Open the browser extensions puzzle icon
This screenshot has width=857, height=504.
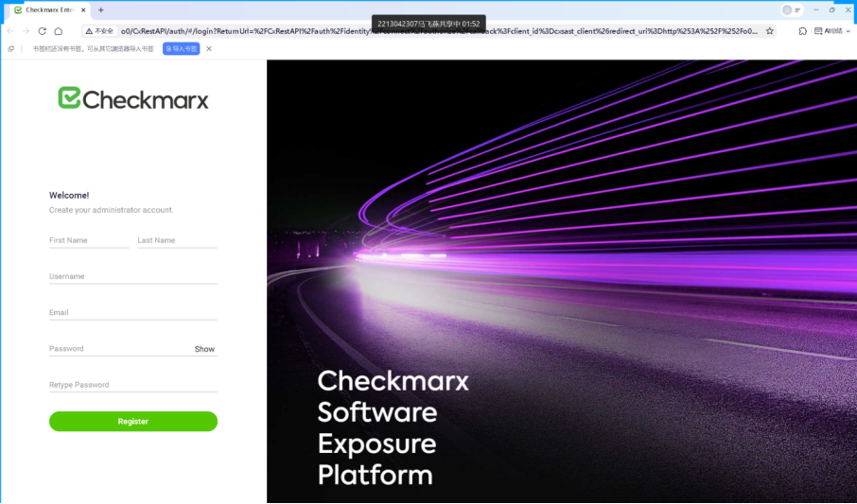pos(802,31)
